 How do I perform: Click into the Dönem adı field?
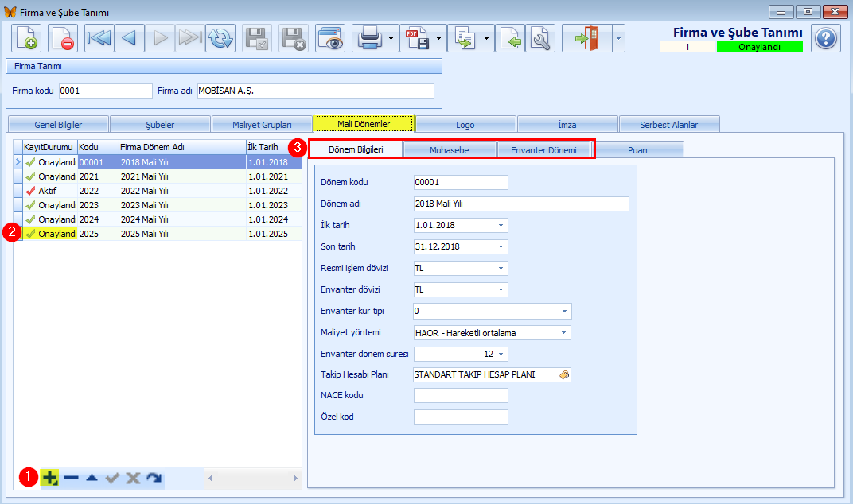click(x=521, y=204)
